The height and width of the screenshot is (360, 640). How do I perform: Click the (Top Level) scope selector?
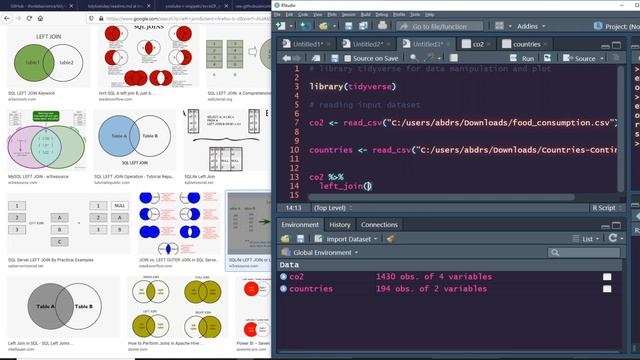click(333, 208)
